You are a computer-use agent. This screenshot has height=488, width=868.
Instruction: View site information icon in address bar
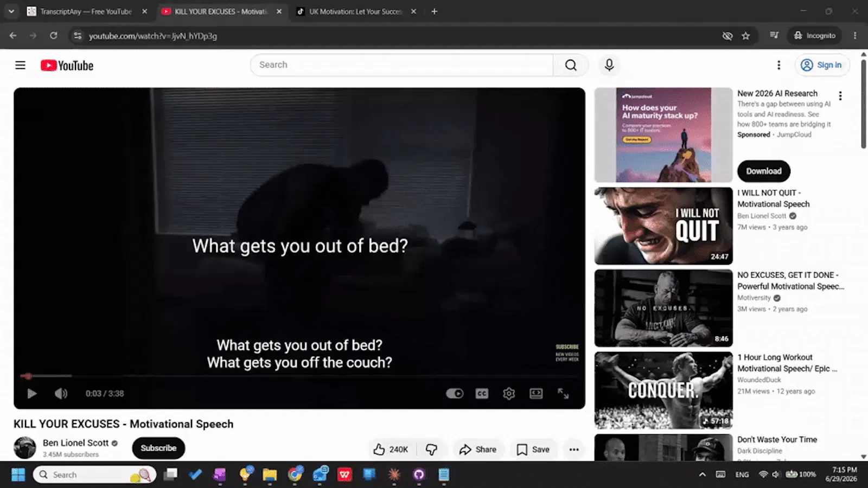pyautogui.click(x=78, y=36)
